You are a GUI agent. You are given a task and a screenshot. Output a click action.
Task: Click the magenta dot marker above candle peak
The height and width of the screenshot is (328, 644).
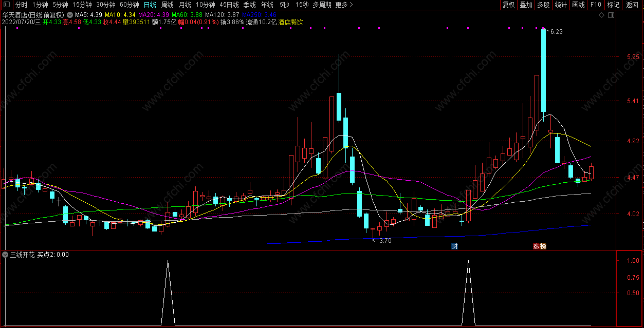pos(542,28)
